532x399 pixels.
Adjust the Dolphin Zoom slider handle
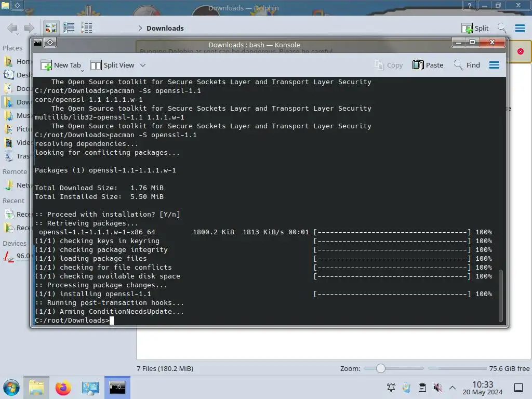pyautogui.click(x=381, y=368)
